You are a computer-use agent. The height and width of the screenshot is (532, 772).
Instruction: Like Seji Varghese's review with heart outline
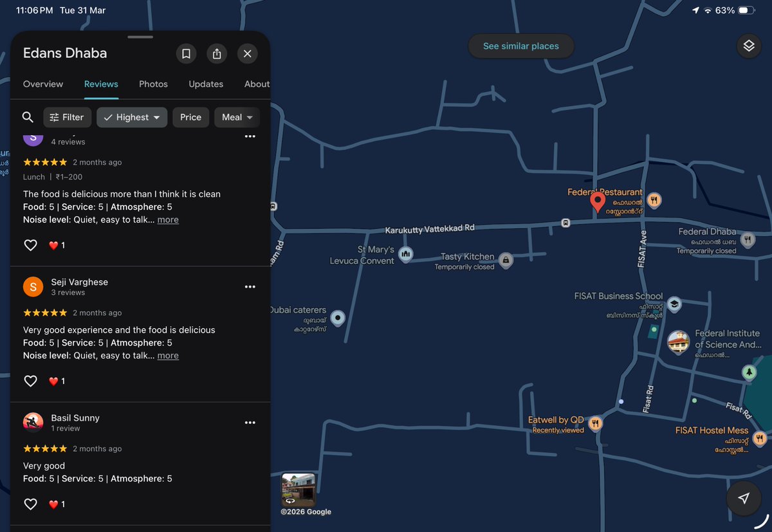[30, 381]
